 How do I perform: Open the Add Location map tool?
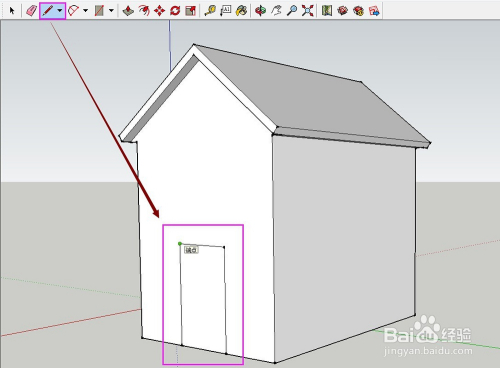(x=327, y=11)
